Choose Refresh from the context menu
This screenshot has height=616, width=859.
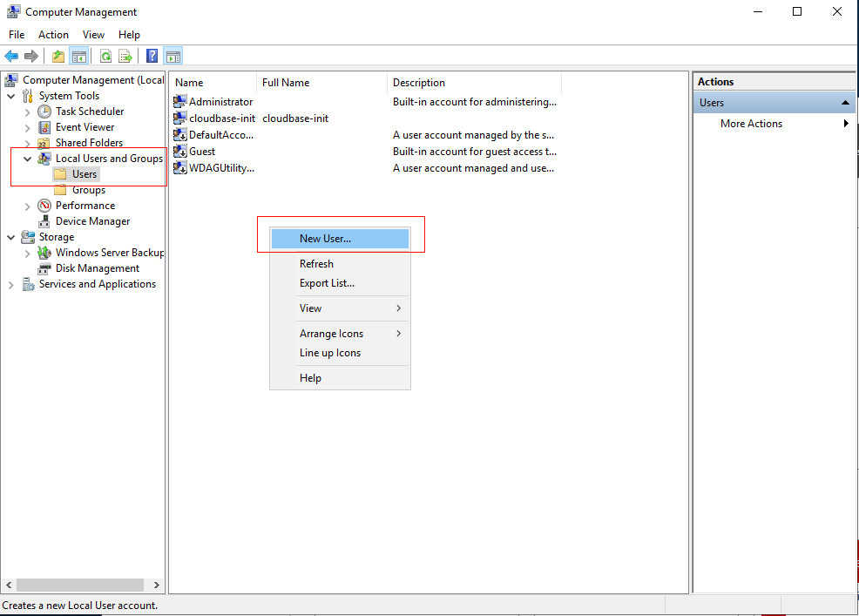341,264
